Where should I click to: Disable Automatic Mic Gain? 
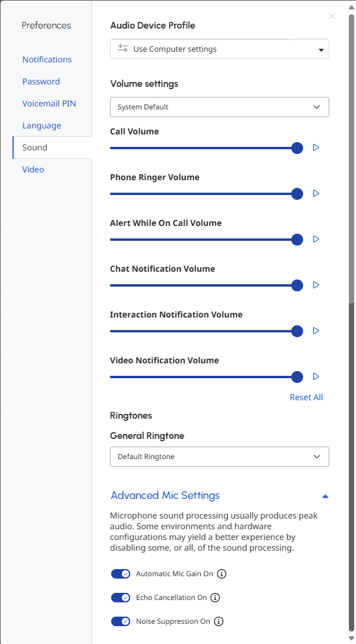[x=121, y=574]
